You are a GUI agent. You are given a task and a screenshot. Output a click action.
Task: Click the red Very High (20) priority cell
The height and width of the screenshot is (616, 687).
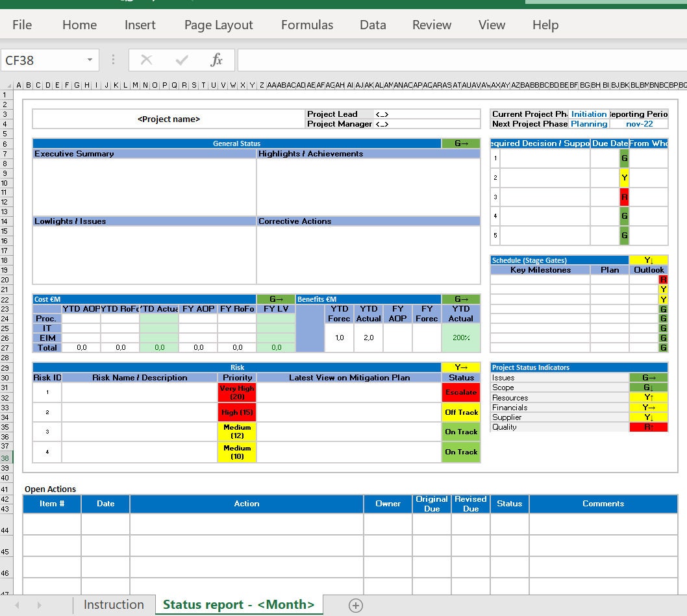point(236,392)
